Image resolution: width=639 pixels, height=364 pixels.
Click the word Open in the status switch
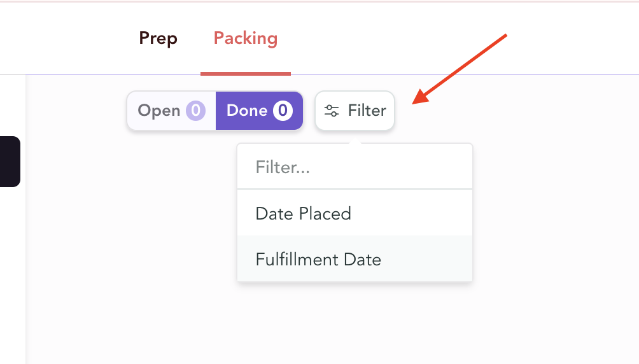pos(159,111)
